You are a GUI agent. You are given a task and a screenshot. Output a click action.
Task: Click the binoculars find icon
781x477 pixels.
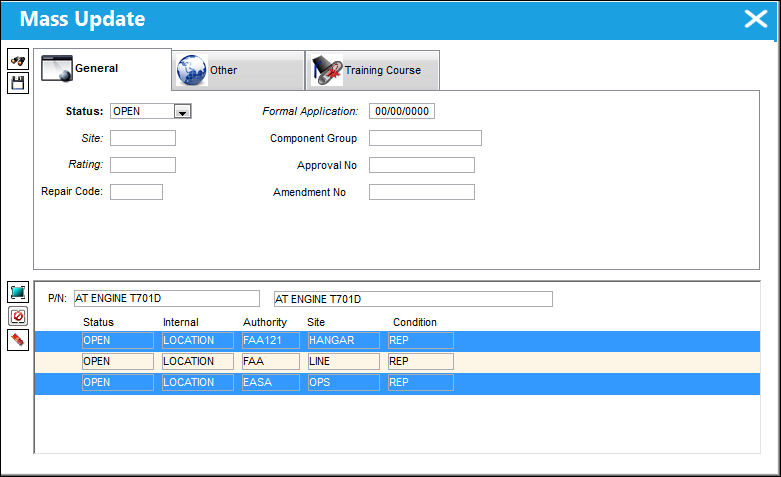tap(18, 60)
